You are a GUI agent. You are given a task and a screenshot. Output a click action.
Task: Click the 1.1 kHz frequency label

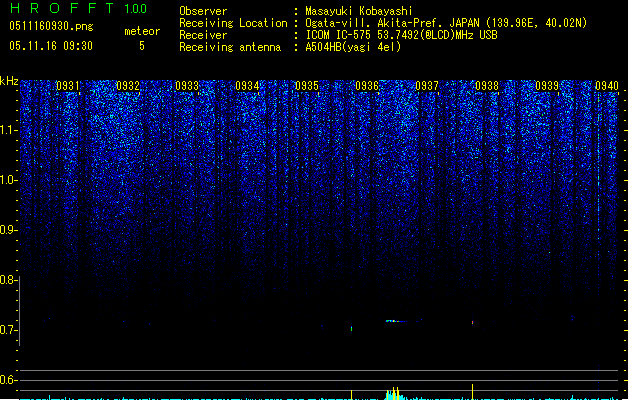[x=9, y=130]
